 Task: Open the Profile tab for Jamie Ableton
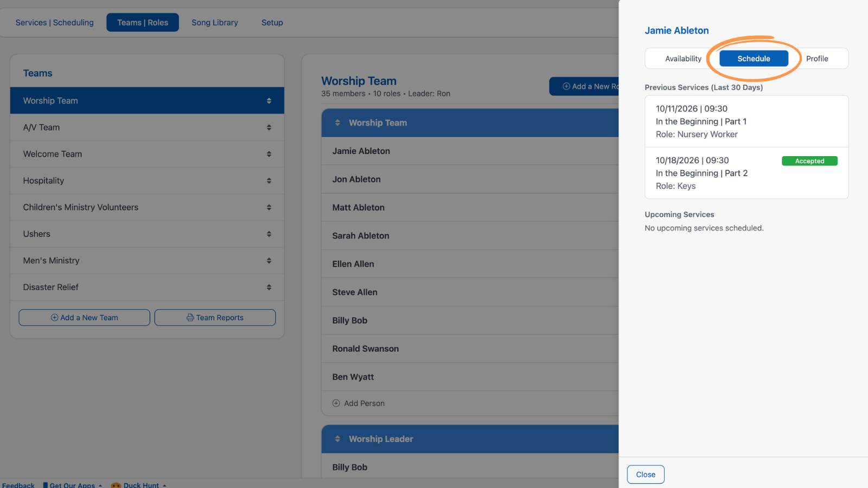[x=817, y=59]
